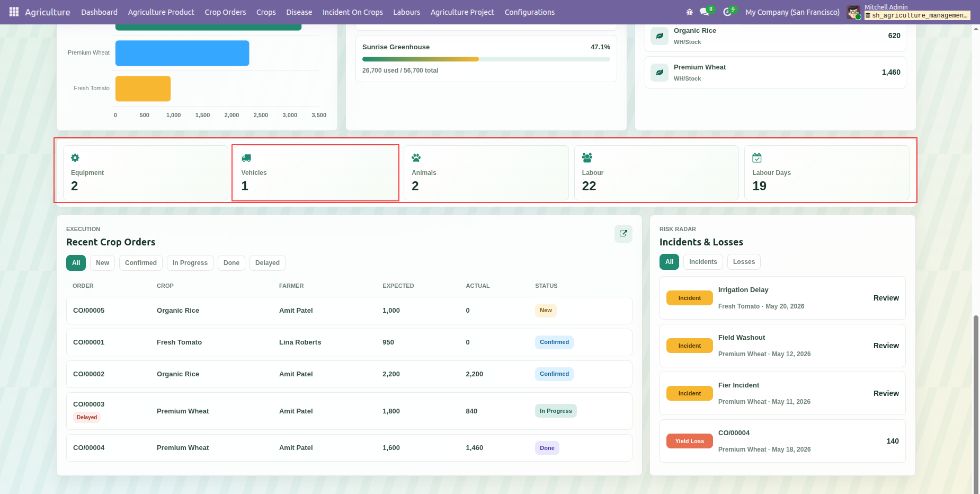980x494 pixels.
Task: Open the Agriculture Project menu
Action: (x=462, y=12)
